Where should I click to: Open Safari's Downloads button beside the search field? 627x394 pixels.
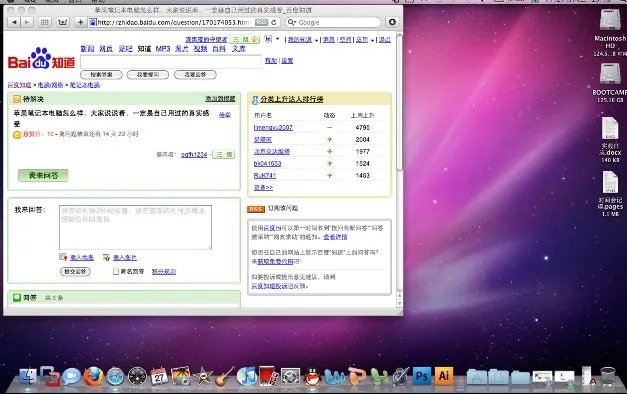coord(392,22)
